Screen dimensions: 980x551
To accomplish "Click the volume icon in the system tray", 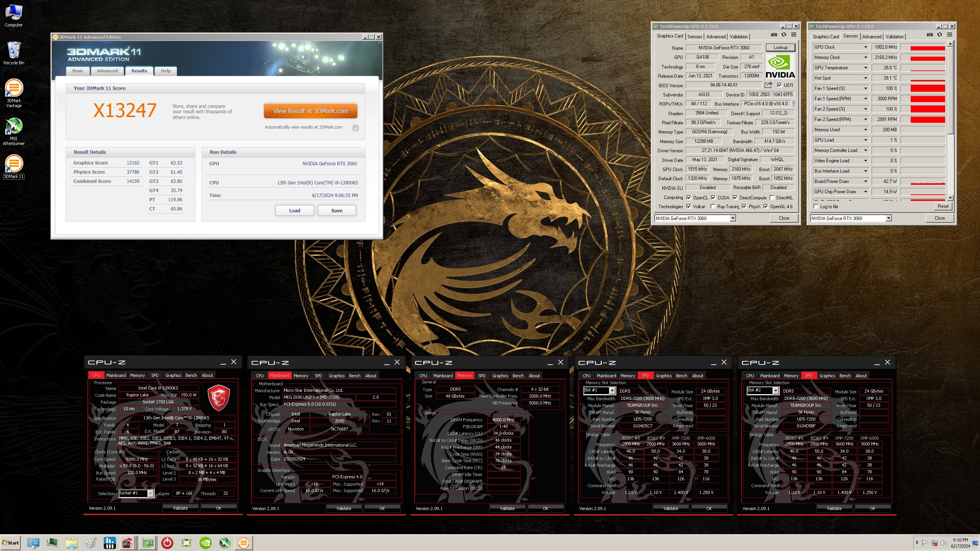I will coord(943,543).
